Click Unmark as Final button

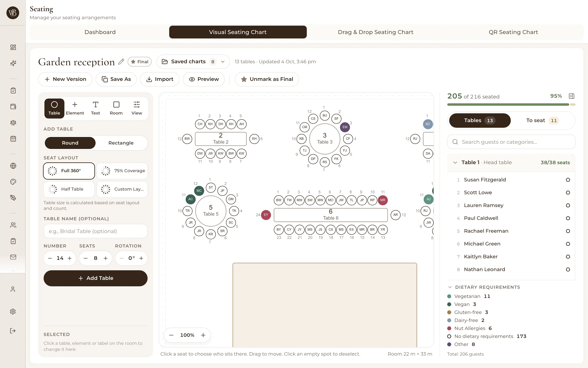[x=267, y=79]
